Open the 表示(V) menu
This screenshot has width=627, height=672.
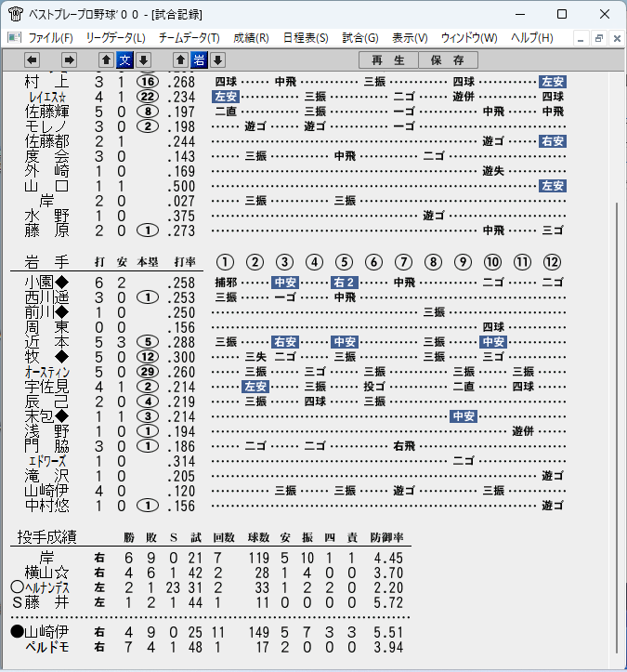pos(410,38)
